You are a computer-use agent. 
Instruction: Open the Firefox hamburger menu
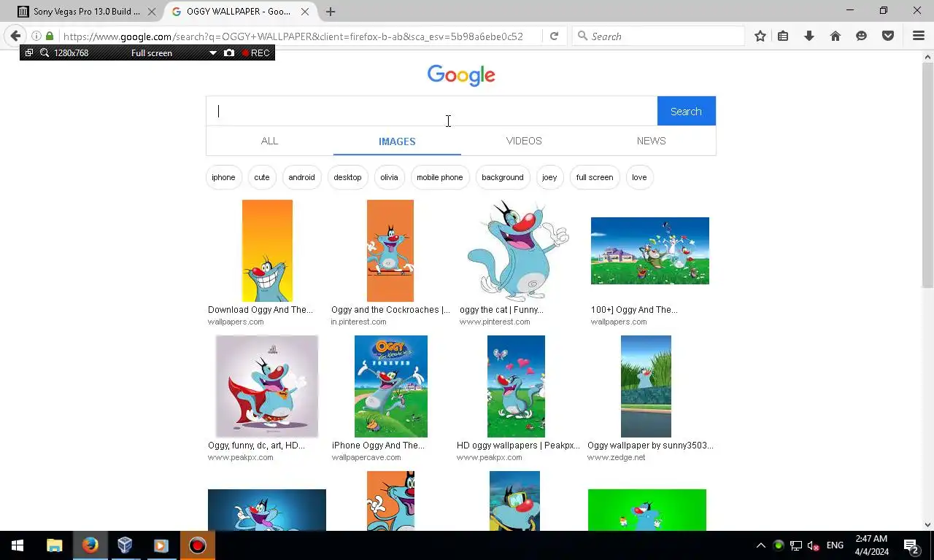coord(919,36)
